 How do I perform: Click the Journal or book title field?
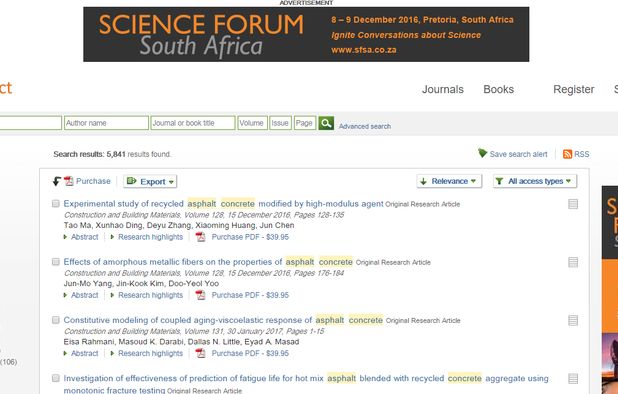coord(193,123)
